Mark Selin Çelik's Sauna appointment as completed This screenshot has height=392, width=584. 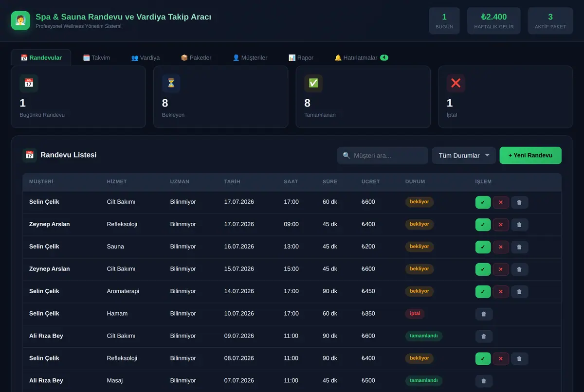coord(483,247)
